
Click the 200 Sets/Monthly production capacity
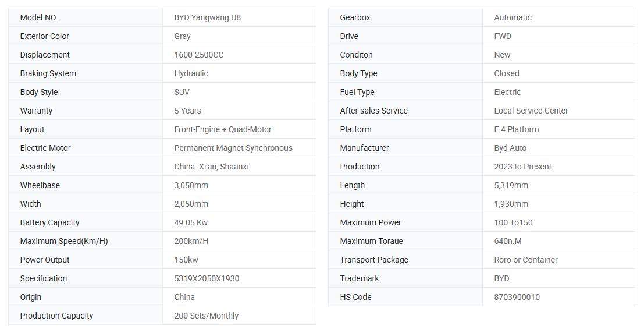tap(206, 316)
